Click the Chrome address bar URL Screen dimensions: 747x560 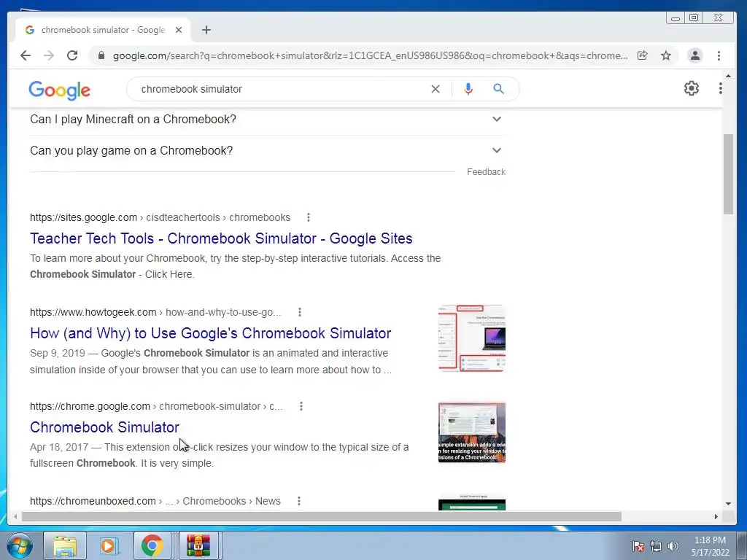point(370,55)
